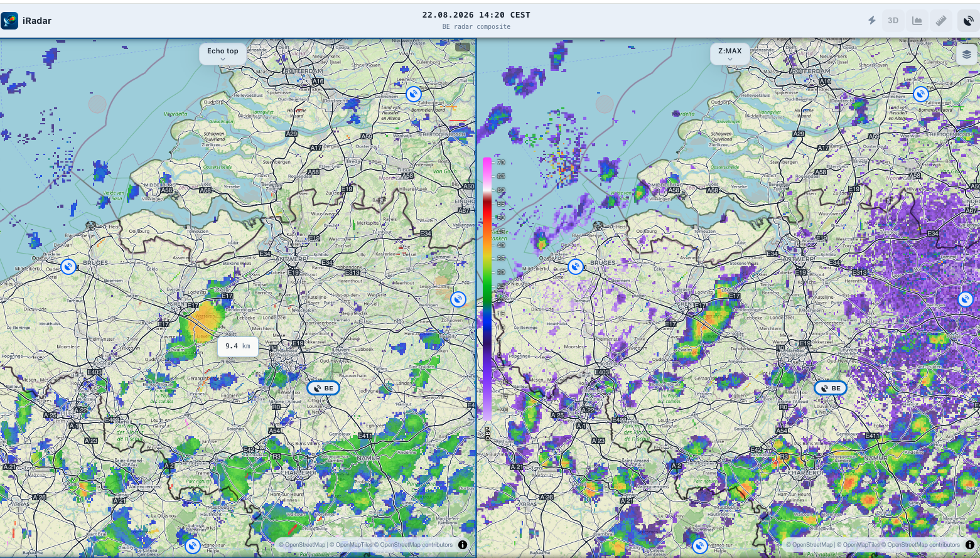Click the BE radar badge in right pane
The height and width of the screenshot is (558, 980).
point(831,388)
